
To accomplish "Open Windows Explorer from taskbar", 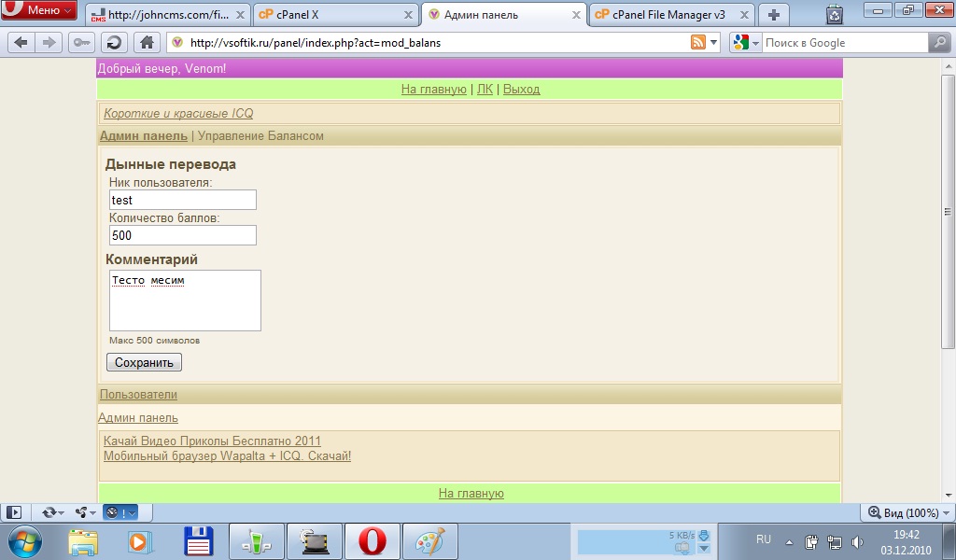I will pos(83,541).
